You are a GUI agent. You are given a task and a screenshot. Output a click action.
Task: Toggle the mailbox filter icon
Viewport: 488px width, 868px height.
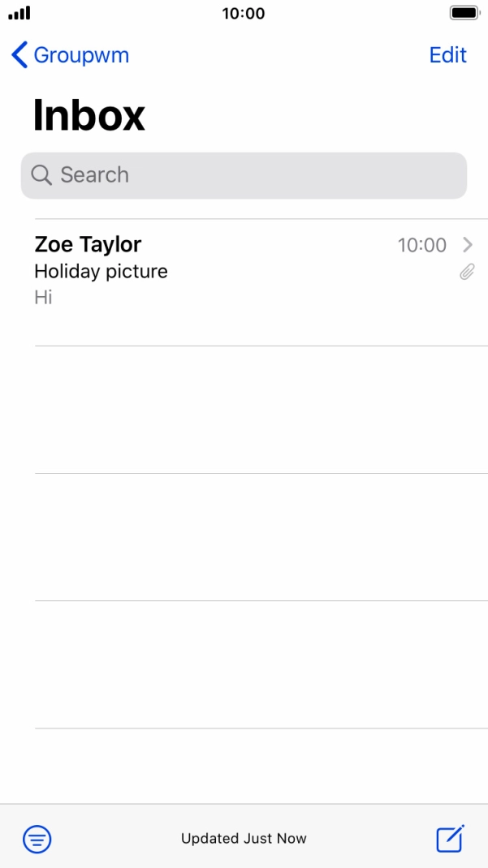37,839
